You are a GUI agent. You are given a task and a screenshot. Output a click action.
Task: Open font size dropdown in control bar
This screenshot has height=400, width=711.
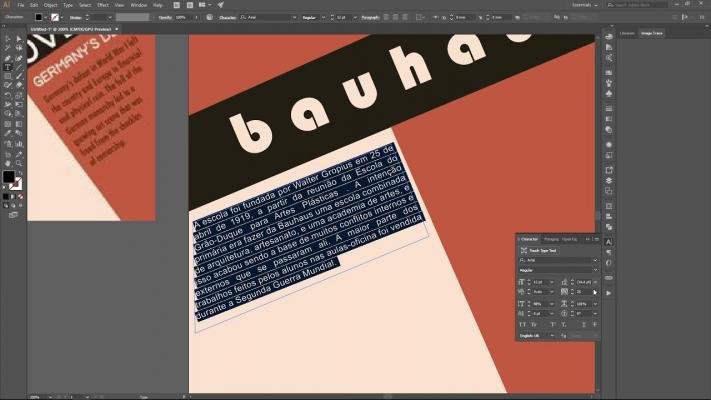pos(355,17)
